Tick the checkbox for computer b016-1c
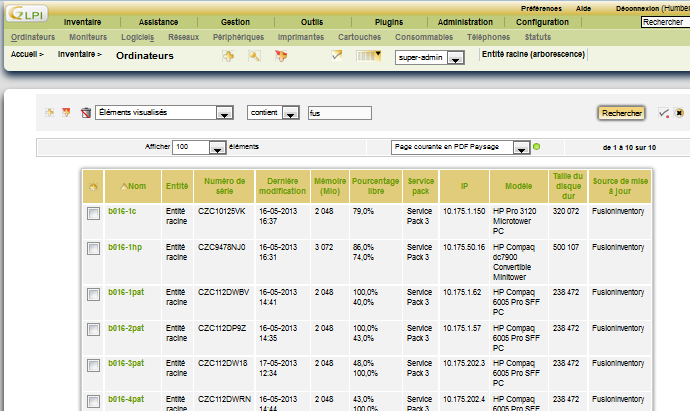Screen dimensions: 690x411 [x=93, y=212]
